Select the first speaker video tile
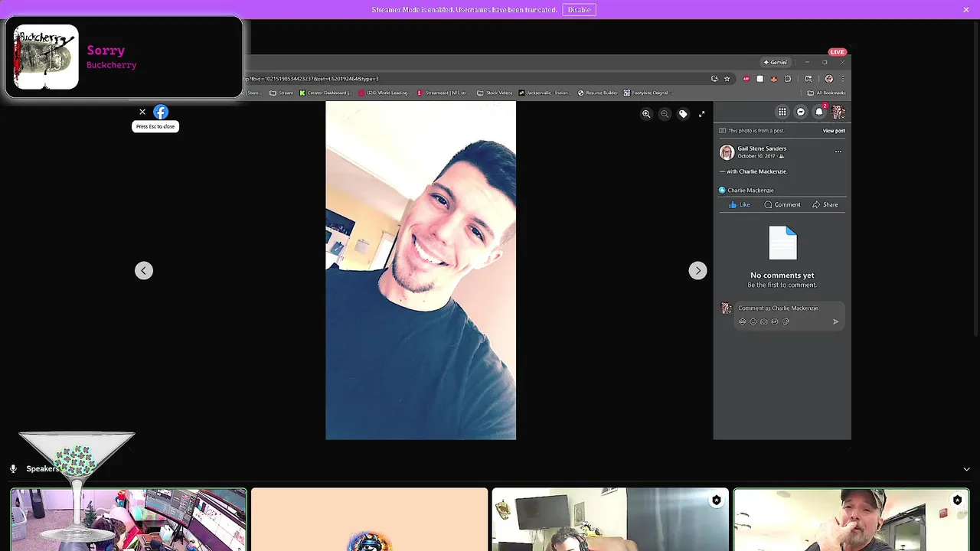 click(129, 520)
